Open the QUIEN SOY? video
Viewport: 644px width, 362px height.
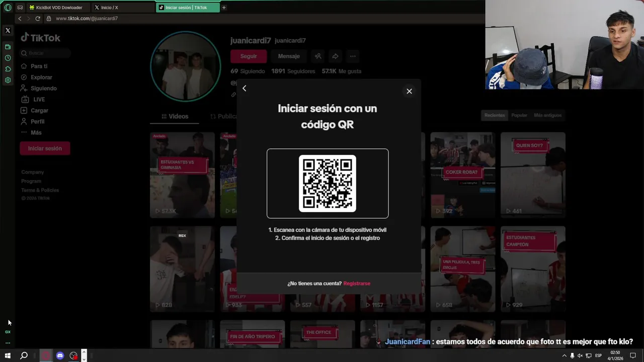tap(533, 175)
